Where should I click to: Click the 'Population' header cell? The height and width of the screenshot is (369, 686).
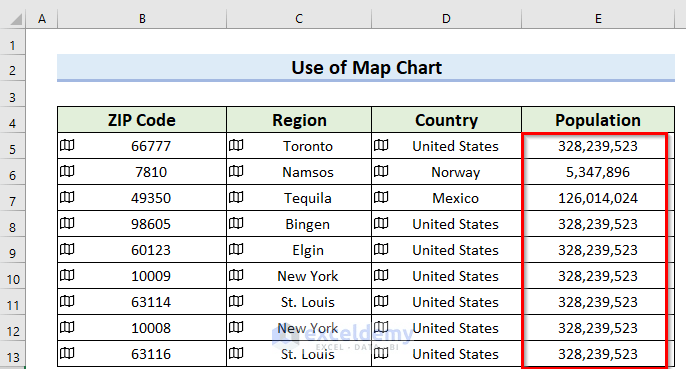598,120
